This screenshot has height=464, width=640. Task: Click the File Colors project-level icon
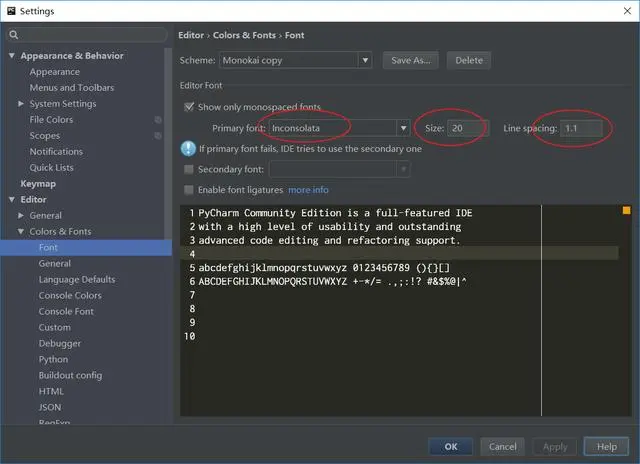[x=158, y=120]
